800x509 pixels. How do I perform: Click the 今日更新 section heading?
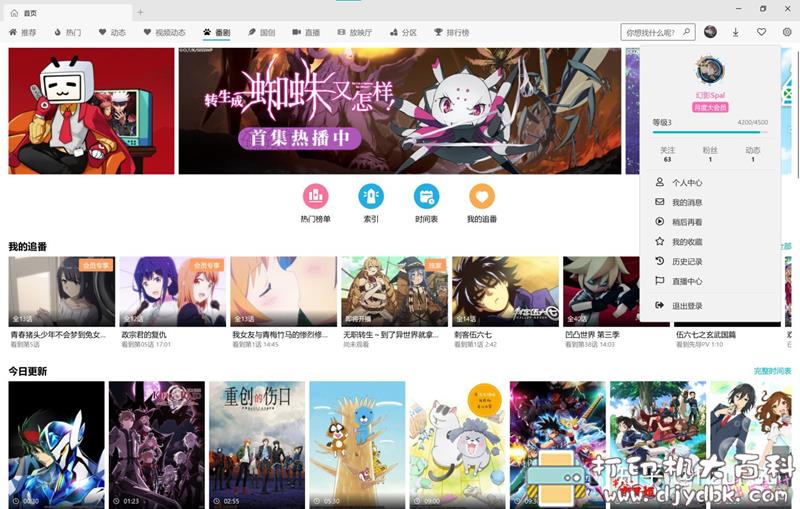(x=28, y=371)
